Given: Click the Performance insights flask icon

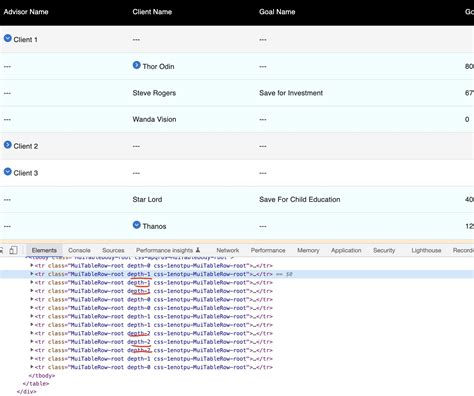Looking at the screenshot, I should click(198, 250).
